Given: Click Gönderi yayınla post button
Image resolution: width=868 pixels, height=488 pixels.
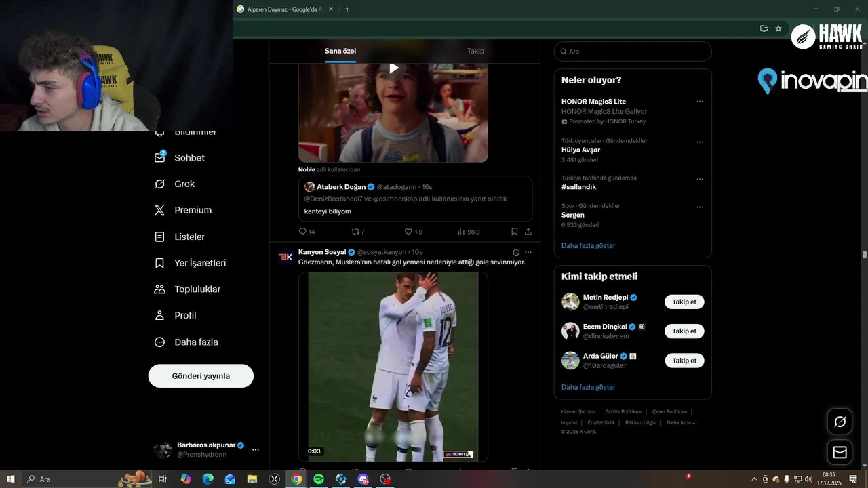Looking at the screenshot, I should [201, 376].
